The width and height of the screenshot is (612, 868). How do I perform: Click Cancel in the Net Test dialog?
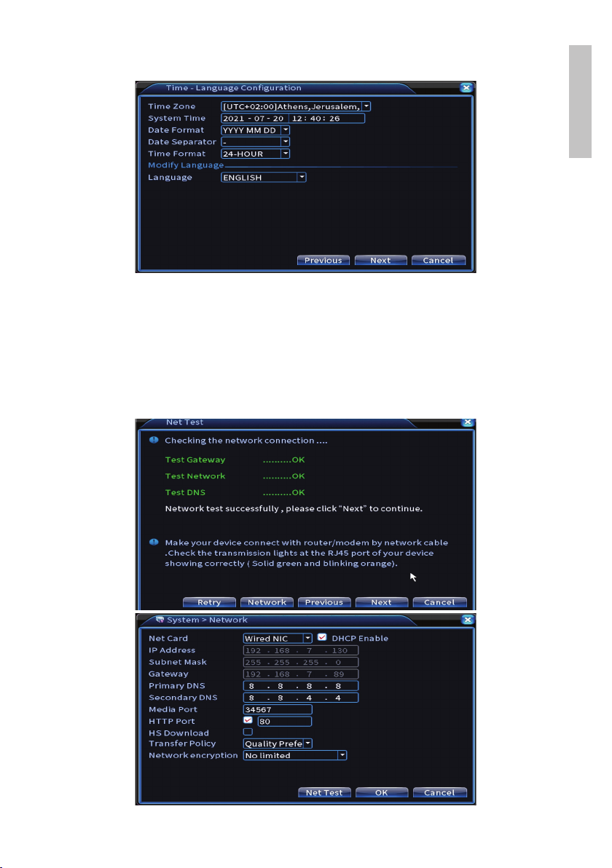pos(439,602)
